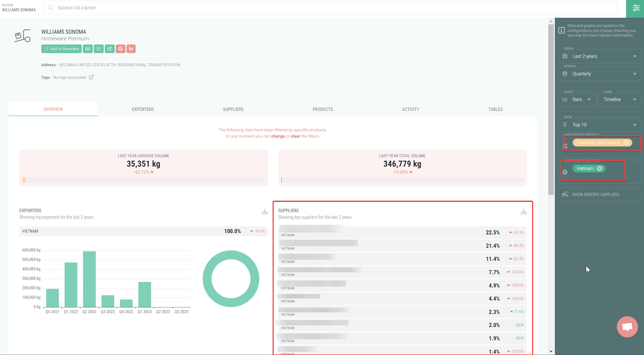Select supplier row with 7.7% share
Viewport: 644px width, 355px height.
[x=402, y=272]
